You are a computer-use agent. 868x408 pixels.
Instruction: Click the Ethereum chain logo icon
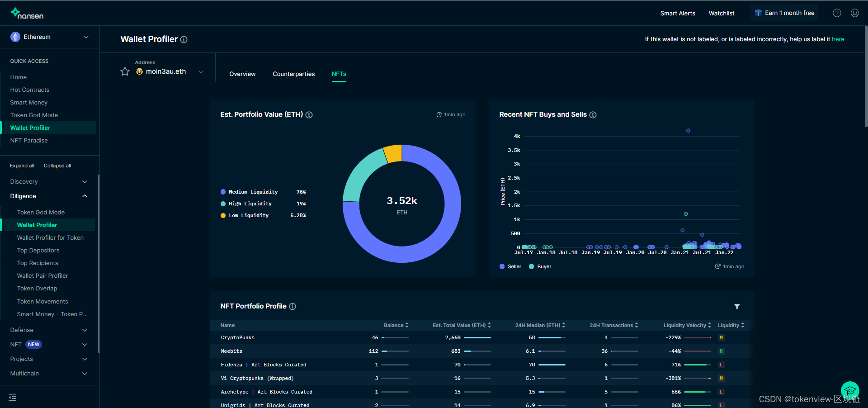15,37
